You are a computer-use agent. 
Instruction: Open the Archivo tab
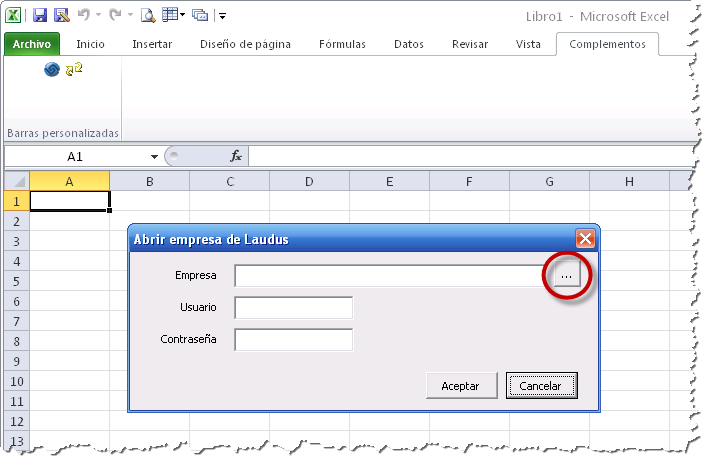32,44
